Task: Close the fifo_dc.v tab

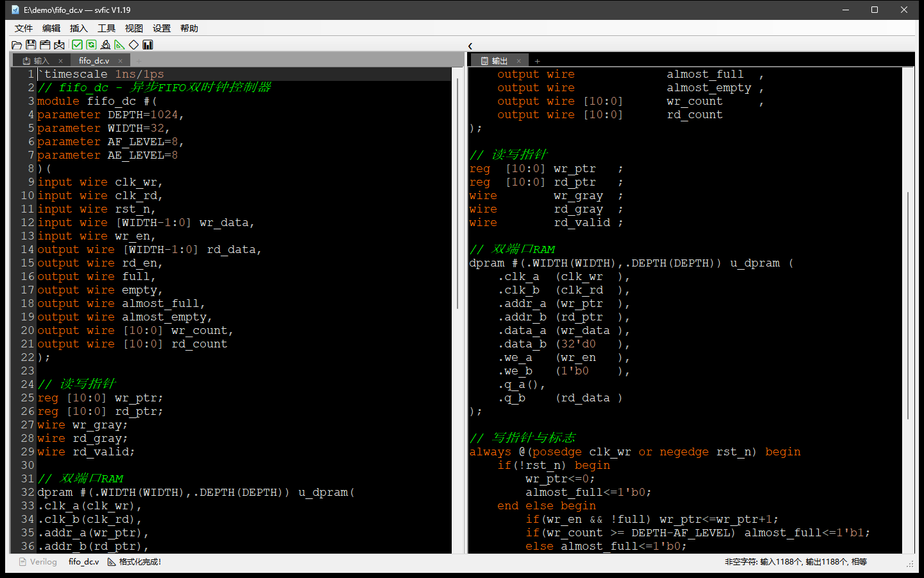Action: click(120, 61)
